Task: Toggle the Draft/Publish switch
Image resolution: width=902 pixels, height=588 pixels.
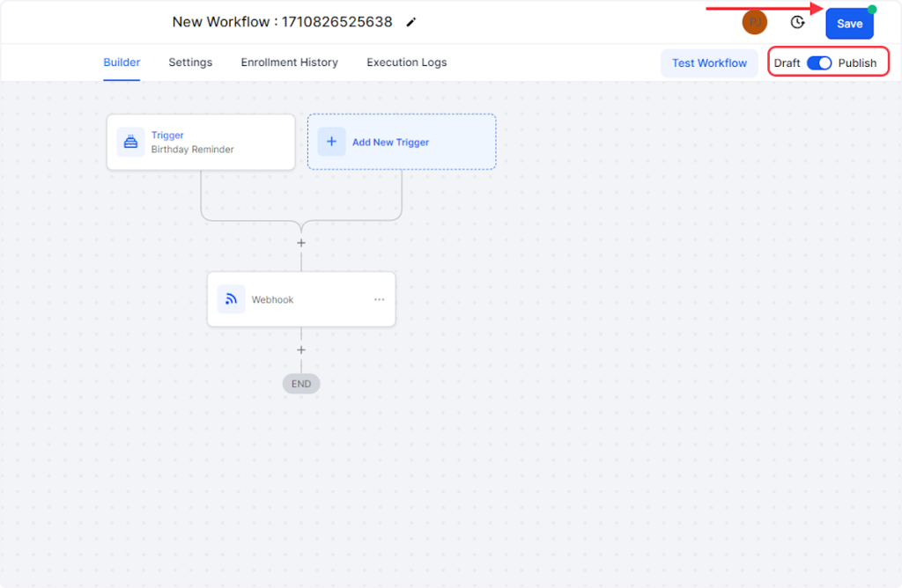Action: [819, 63]
